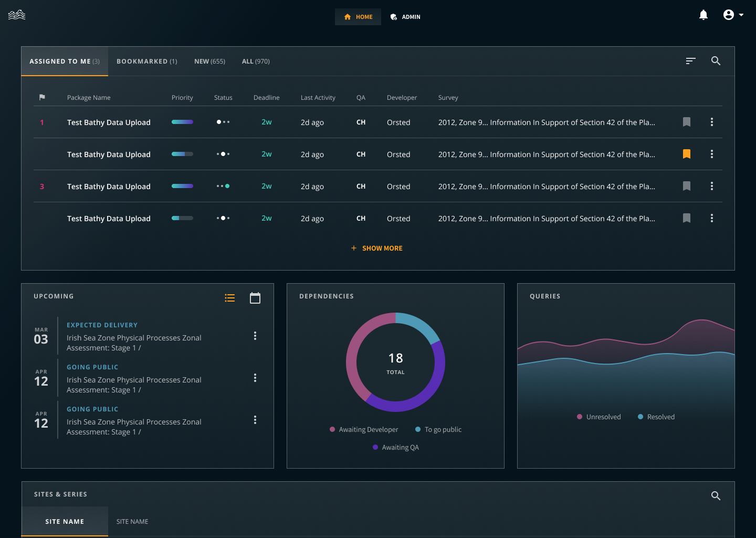Select the highlighted Site Name tab
Screen dimensions: 756x538
65,522
